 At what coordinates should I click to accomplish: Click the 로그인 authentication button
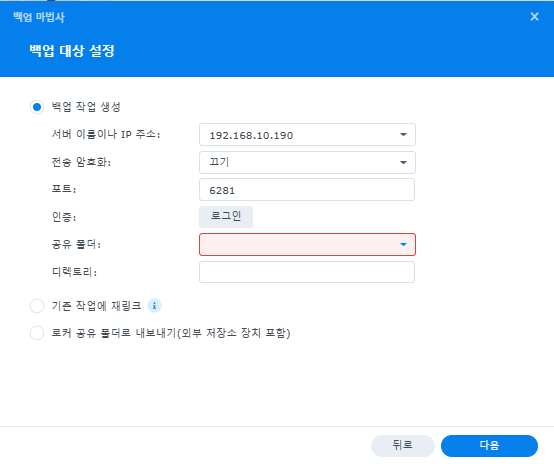[x=226, y=217]
